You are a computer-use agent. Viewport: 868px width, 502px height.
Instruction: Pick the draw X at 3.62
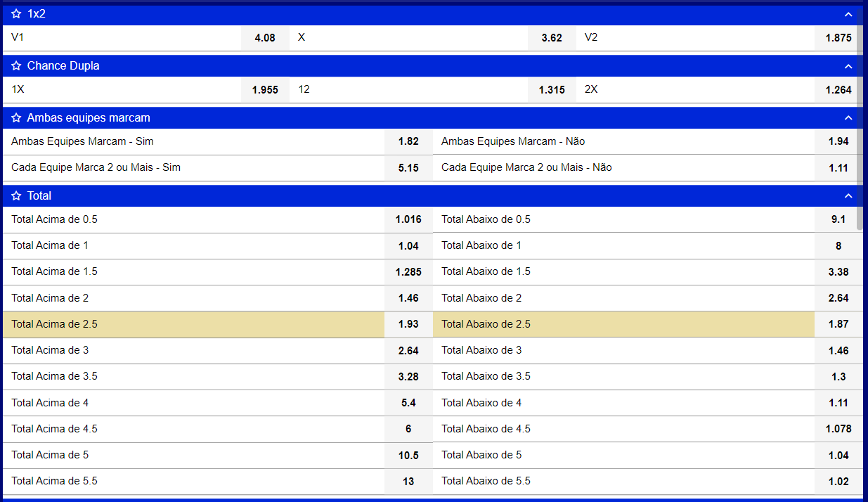pos(552,38)
